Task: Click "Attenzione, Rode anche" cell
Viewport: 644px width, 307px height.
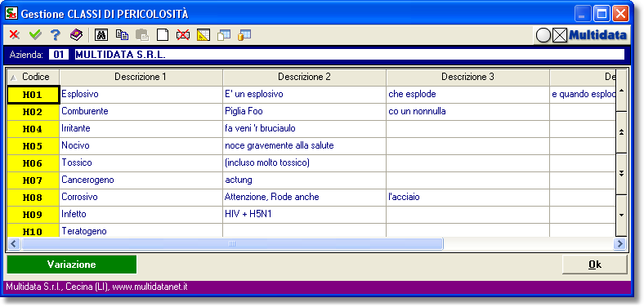Action: tap(304, 198)
